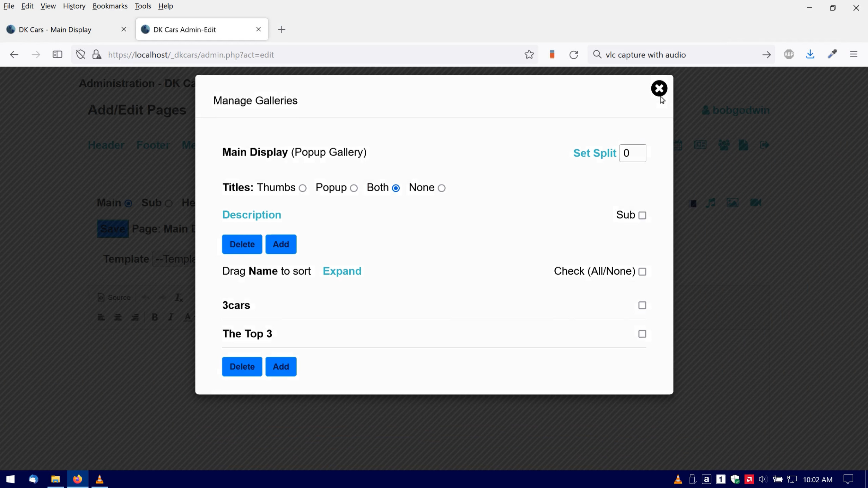868x488 pixels.
Task: Select the music note media icon
Action: coord(711,203)
